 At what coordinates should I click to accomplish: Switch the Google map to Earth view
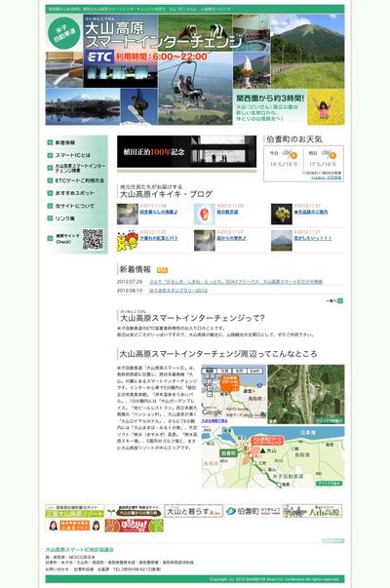[x=255, y=371]
